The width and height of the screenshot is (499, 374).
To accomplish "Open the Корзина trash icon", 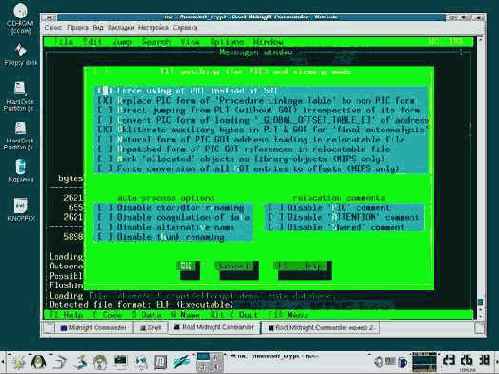I will (x=20, y=171).
